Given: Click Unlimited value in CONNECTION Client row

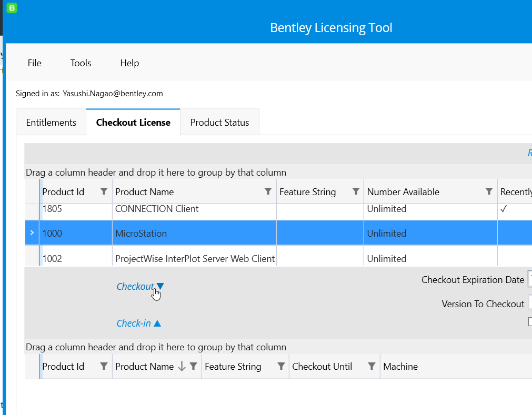Looking at the screenshot, I should coord(387,209).
